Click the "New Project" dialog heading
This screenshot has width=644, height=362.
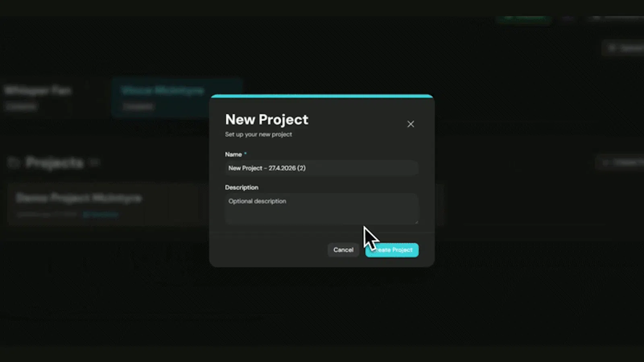point(267,119)
